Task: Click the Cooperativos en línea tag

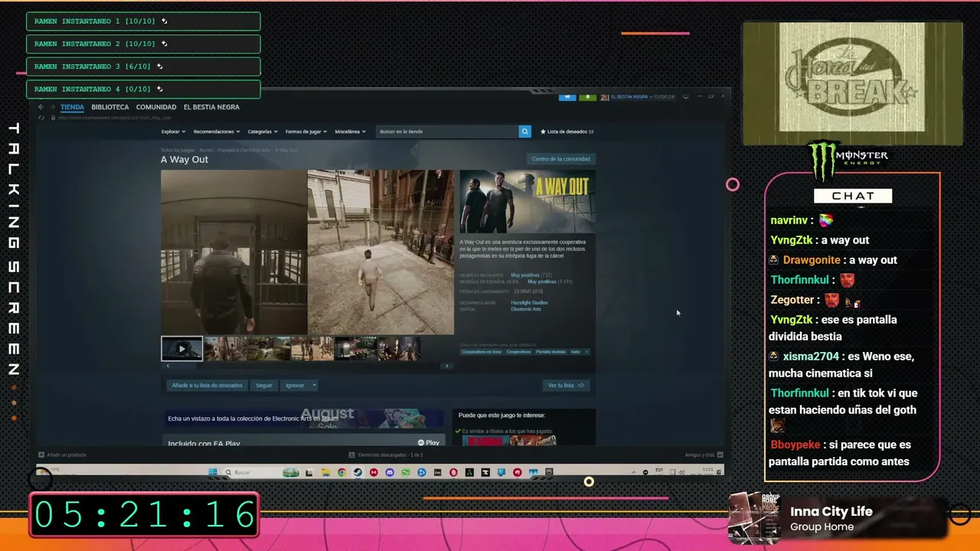Action: 482,352
